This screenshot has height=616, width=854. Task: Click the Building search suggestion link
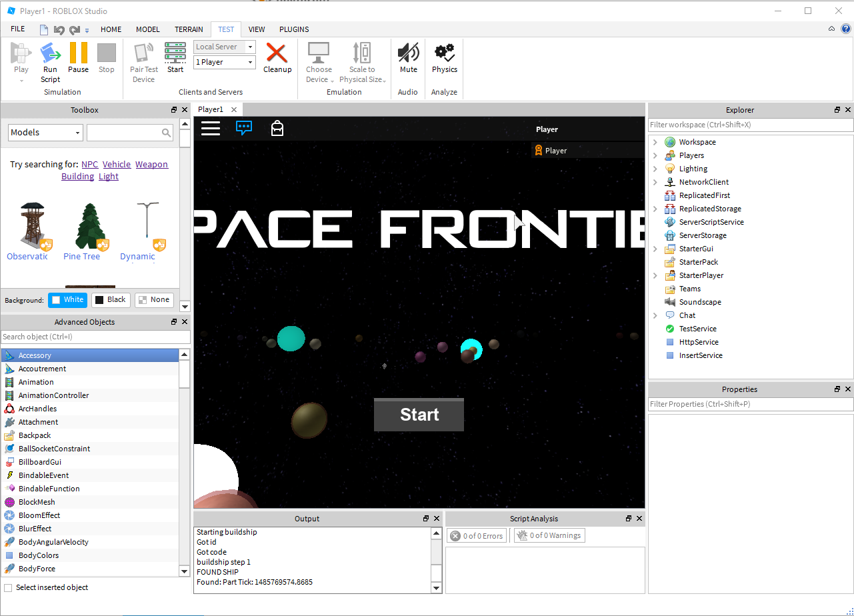click(x=77, y=177)
